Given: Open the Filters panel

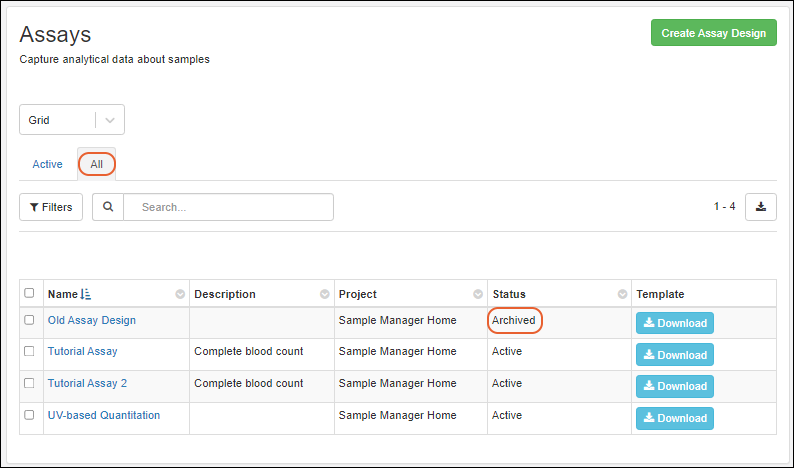Looking at the screenshot, I should tap(51, 207).
